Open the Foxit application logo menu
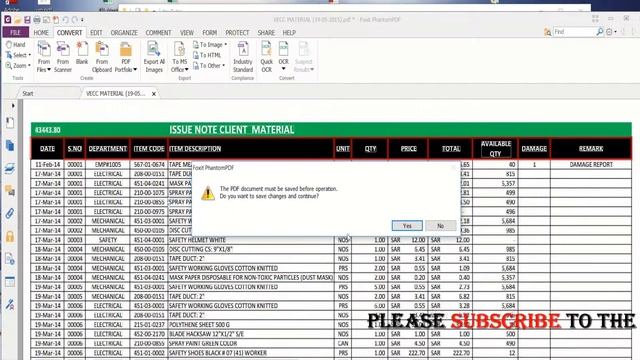640x360 pixels. tap(8, 20)
